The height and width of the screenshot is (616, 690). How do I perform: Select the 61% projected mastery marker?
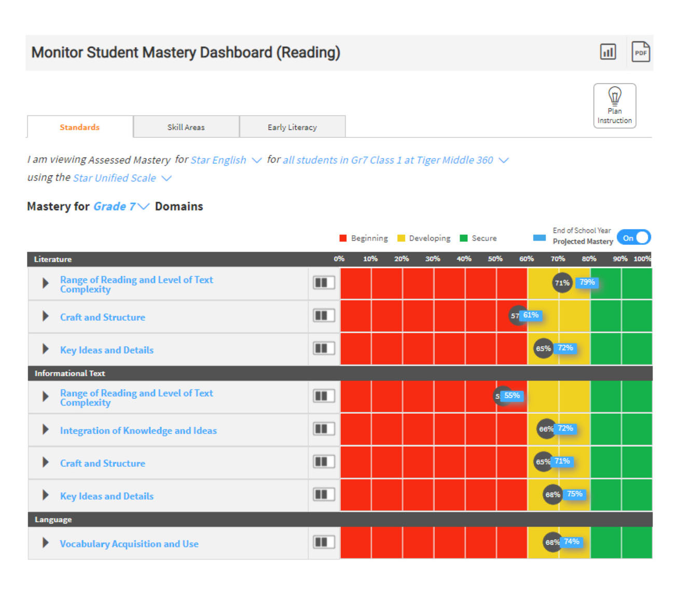[x=531, y=315]
